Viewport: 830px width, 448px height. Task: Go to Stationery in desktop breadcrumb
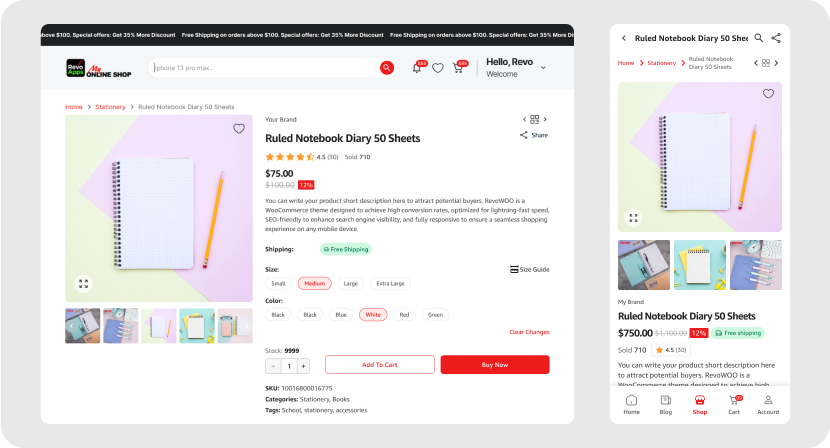click(110, 107)
